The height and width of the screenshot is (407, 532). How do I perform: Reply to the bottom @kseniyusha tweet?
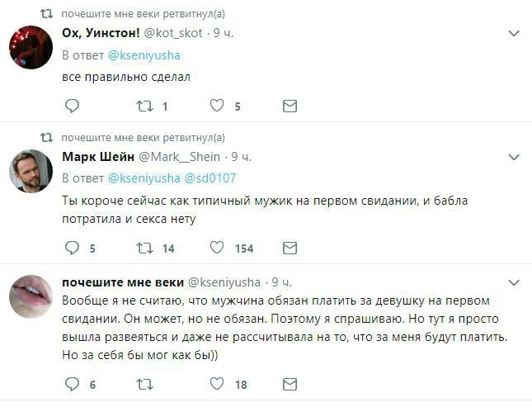coord(72,384)
